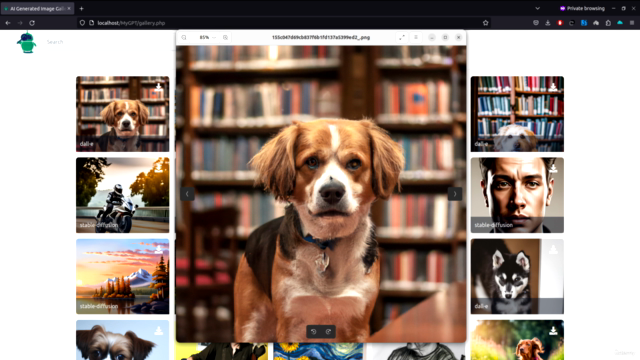The width and height of the screenshot is (640, 360).
Task: Click the Private browsing indicator
Action: pyautogui.click(x=582, y=9)
